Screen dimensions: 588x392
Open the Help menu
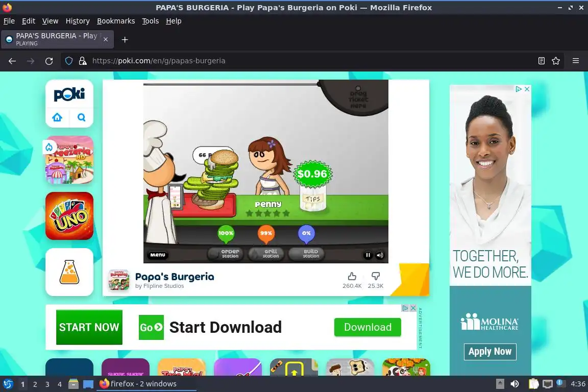click(174, 21)
